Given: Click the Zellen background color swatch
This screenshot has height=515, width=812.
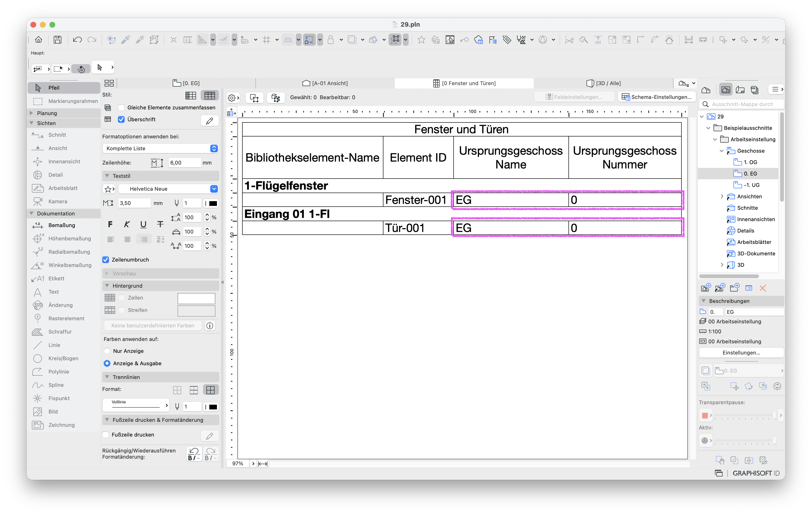Looking at the screenshot, I should point(196,298).
